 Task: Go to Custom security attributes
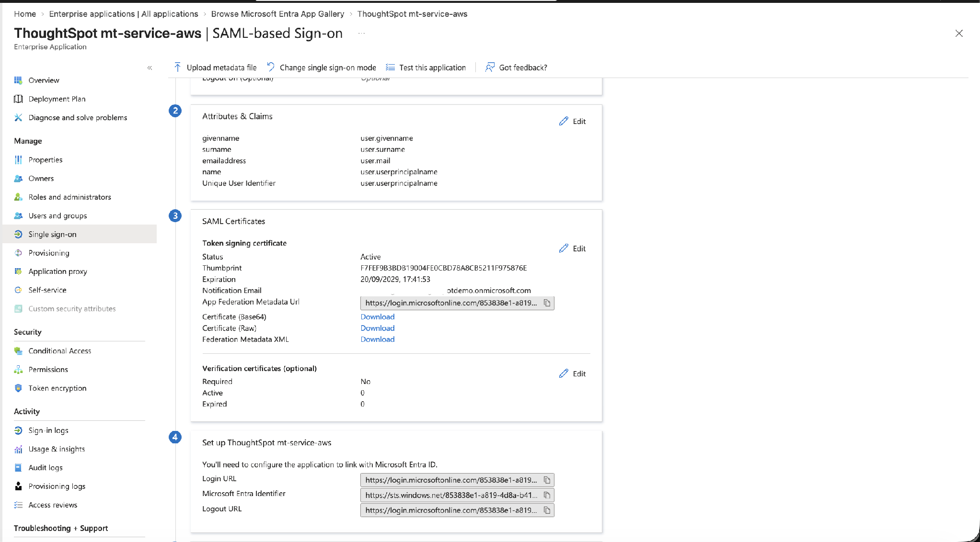[x=72, y=308]
